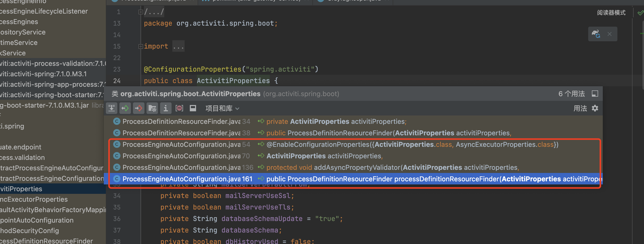The image size is (644, 244).
Task: Toggle the merge usages on same line button
Action: 112,108
